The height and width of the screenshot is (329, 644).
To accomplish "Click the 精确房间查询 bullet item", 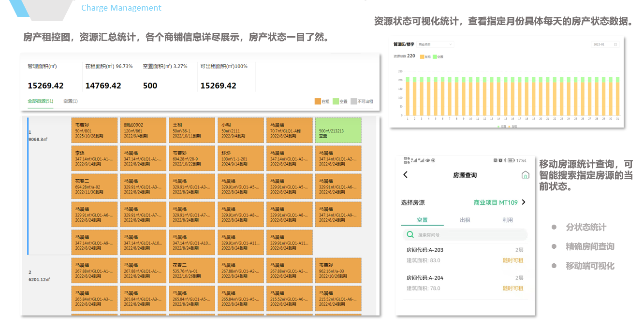I will [x=590, y=246].
